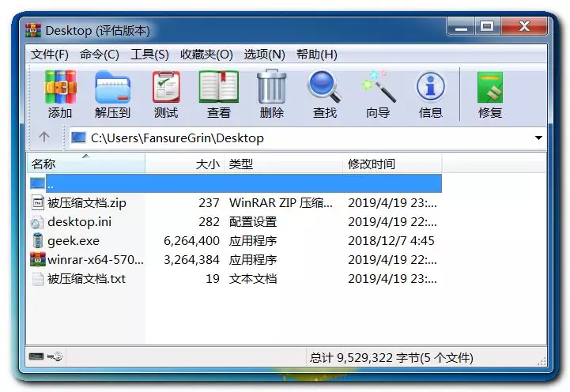570x392 pixels.
Task: Select file name desktop.ini
Action: [80, 221]
